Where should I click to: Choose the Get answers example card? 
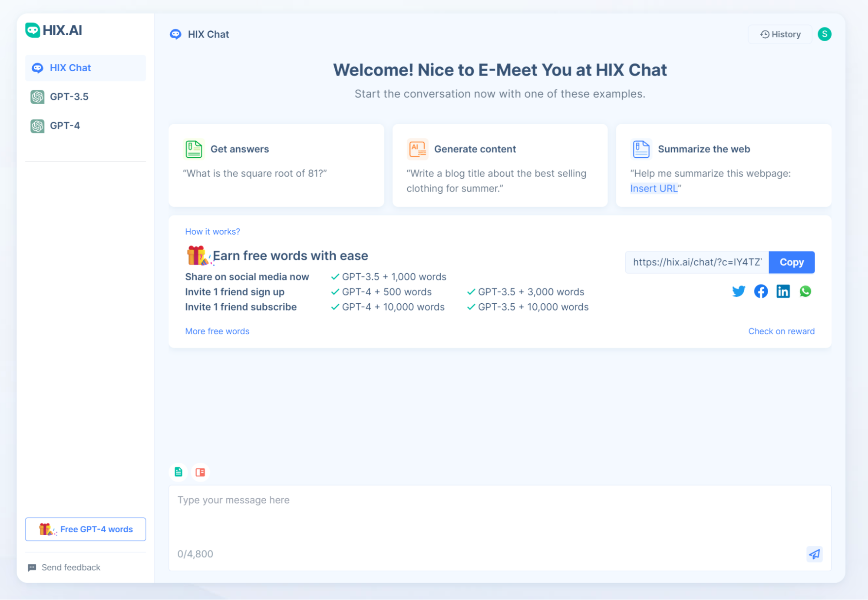point(276,165)
